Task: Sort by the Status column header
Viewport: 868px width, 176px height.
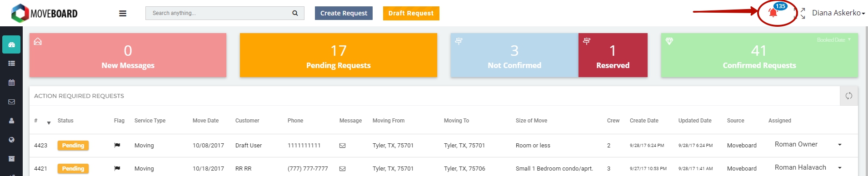Action: click(x=65, y=121)
